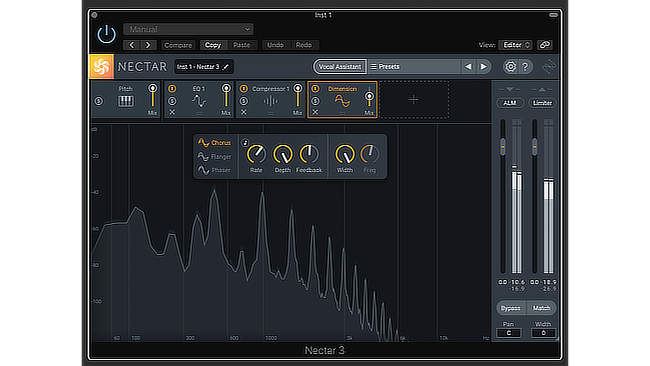Select Phaser mode
The image size is (650, 366).
(x=214, y=170)
